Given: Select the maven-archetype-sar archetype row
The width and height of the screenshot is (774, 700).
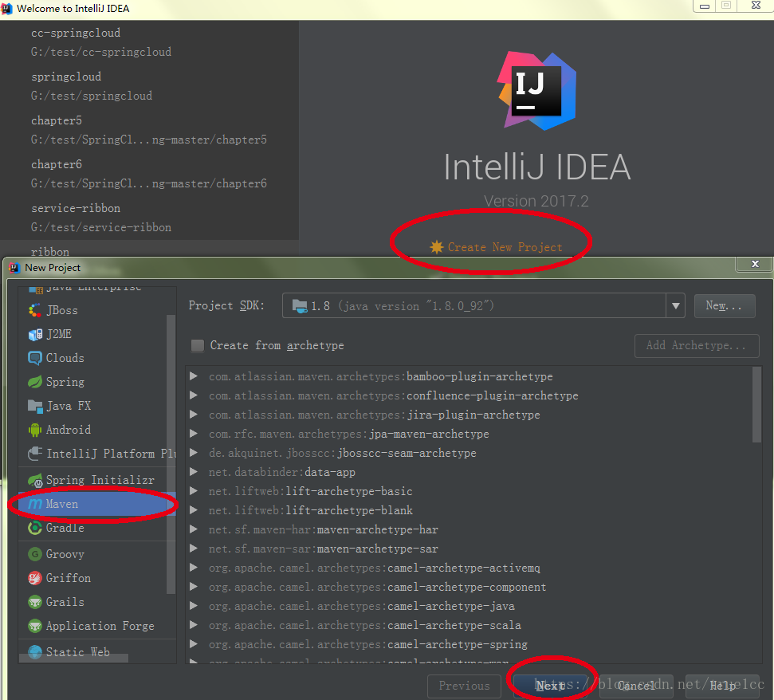Looking at the screenshot, I should tap(470, 549).
